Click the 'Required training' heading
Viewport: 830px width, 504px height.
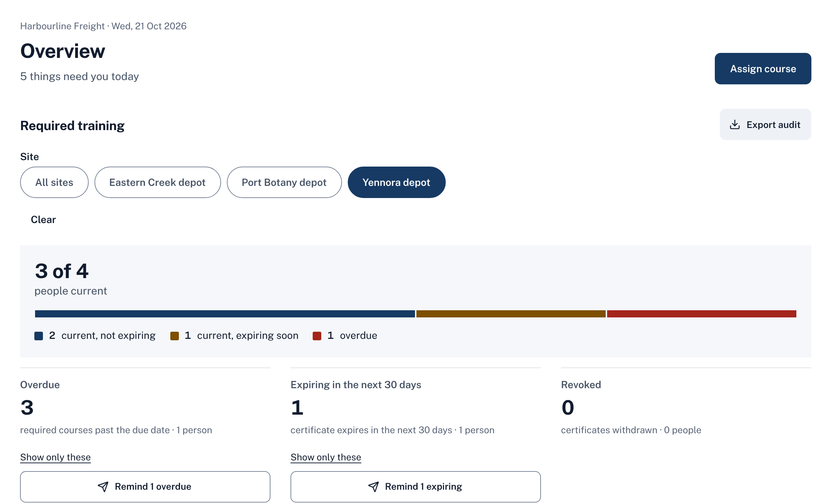click(x=72, y=126)
